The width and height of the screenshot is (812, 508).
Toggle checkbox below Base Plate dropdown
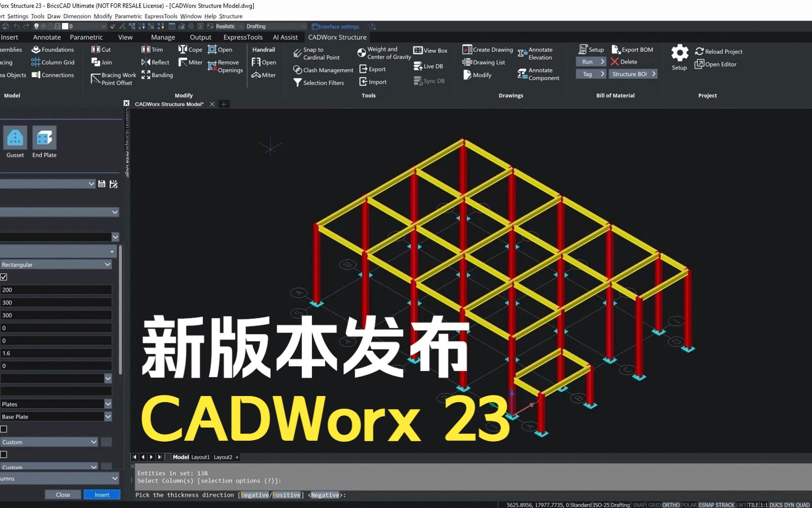point(4,429)
